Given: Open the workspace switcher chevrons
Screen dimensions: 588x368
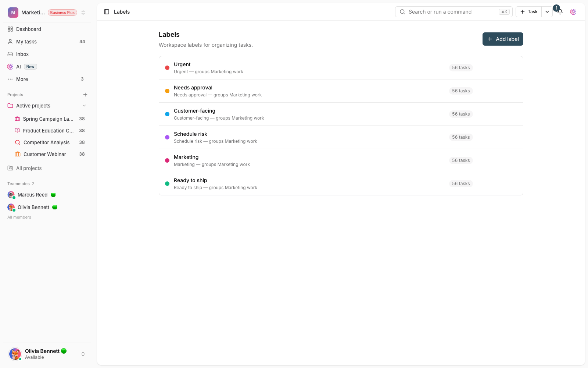Looking at the screenshot, I should click(x=83, y=13).
